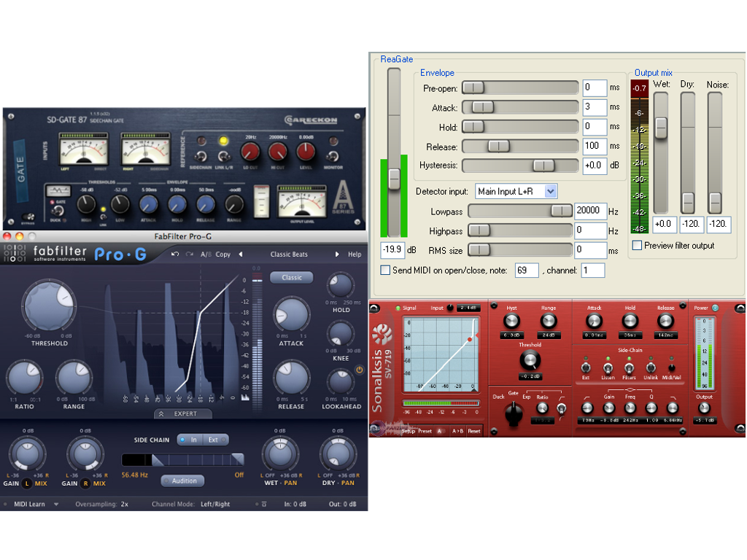The width and height of the screenshot is (747, 560).
Task: Click Sonalksis SV-719 Threshold knob
Action: [x=530, y=359]
